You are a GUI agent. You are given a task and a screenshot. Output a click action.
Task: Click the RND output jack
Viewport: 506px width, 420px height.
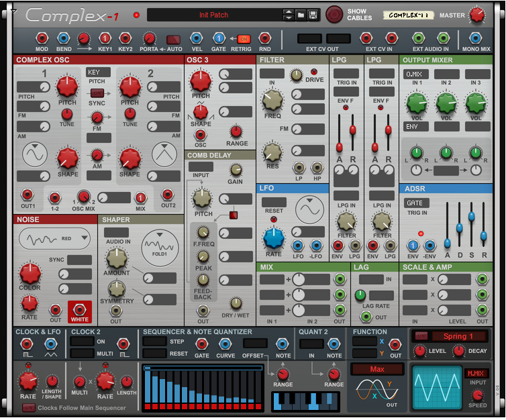264,38
